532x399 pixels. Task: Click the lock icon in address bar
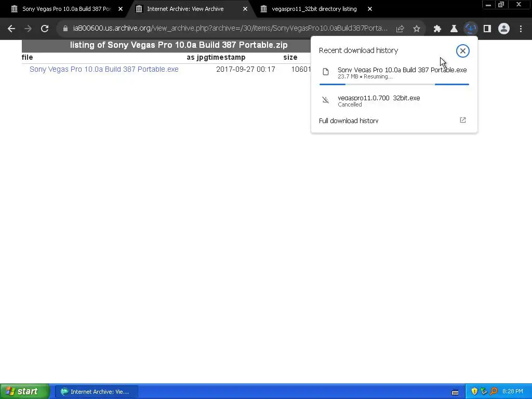[x=65, y=29]
